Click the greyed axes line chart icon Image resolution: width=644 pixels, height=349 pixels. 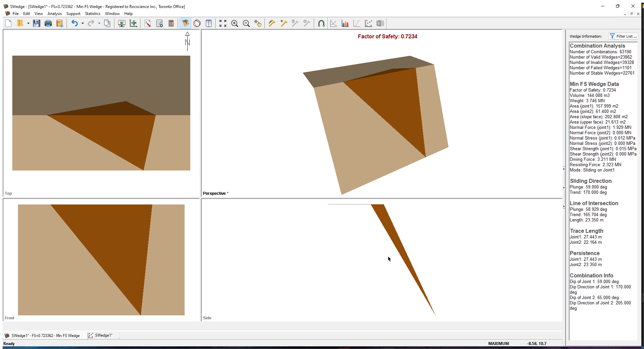(333, 23)
